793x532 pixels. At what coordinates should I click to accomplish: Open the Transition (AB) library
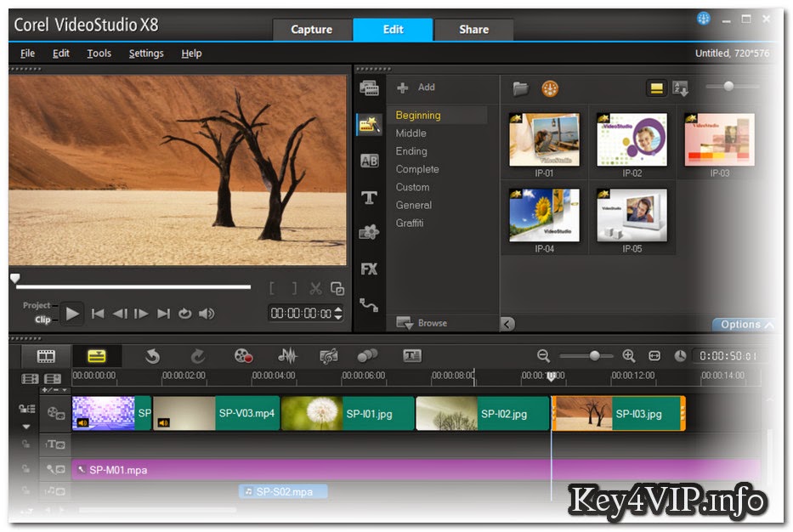pos(369,161)
